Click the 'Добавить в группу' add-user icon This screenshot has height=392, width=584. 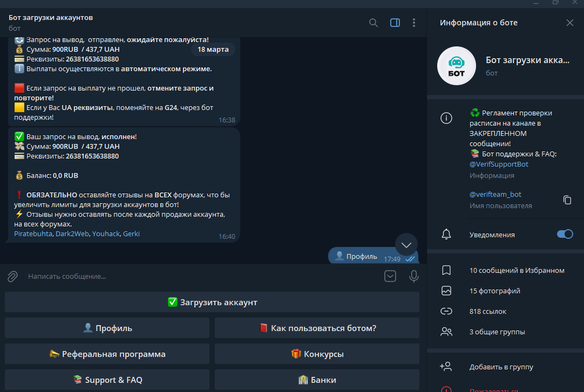(x=446, y=367)
